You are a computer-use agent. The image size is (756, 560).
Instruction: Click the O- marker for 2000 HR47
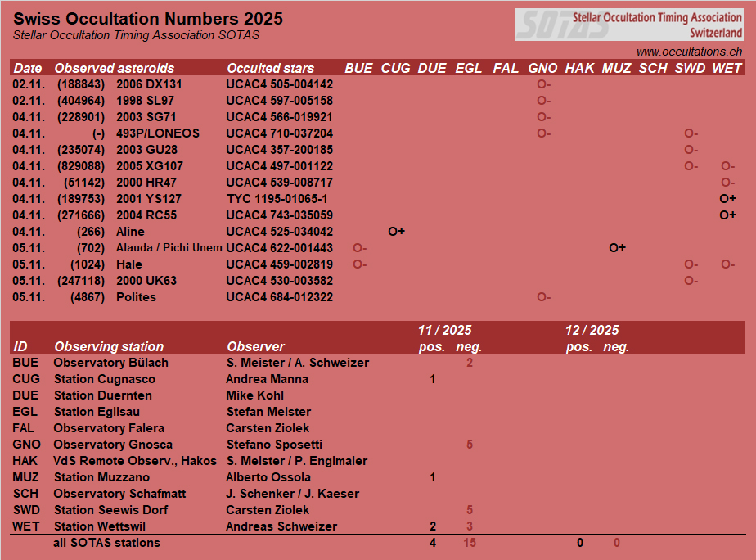tap(727, 183)
